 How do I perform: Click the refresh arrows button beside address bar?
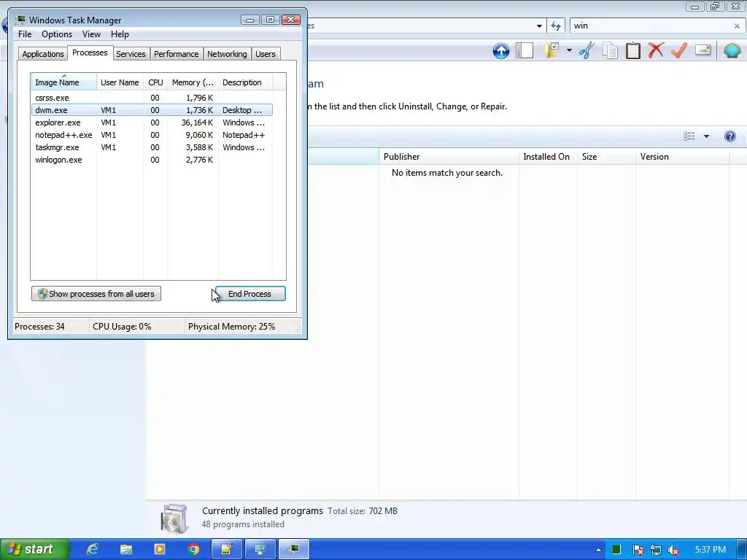(555, 26)
